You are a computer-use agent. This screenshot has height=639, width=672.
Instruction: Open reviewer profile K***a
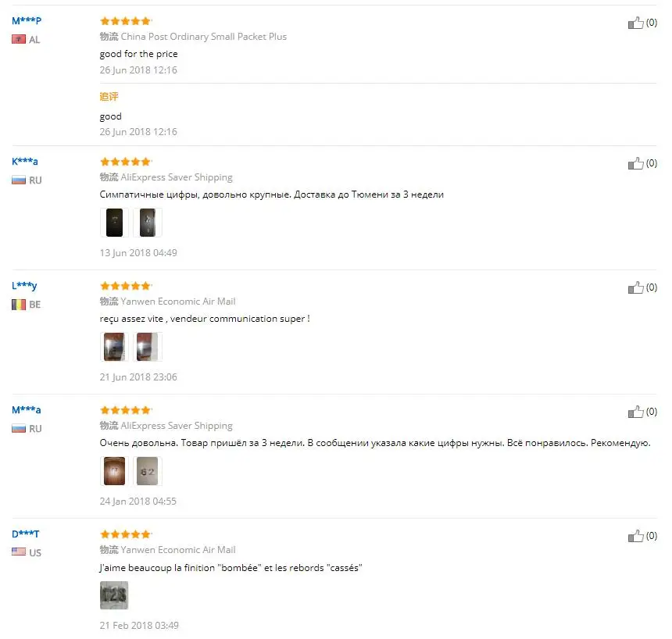pyautogui.click(x=25, y=162)
